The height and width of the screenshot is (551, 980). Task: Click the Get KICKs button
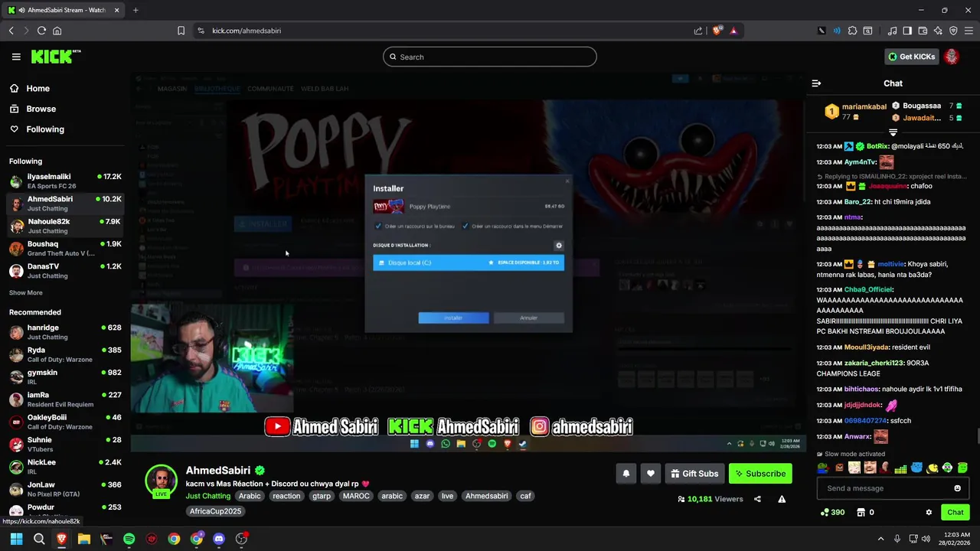tap(911, 57)
